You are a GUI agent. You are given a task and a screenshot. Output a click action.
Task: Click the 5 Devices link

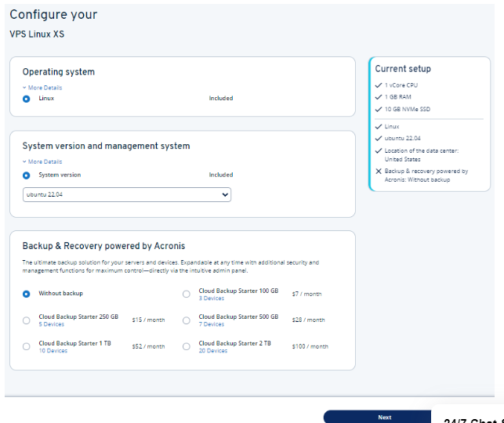coord(52,324)
